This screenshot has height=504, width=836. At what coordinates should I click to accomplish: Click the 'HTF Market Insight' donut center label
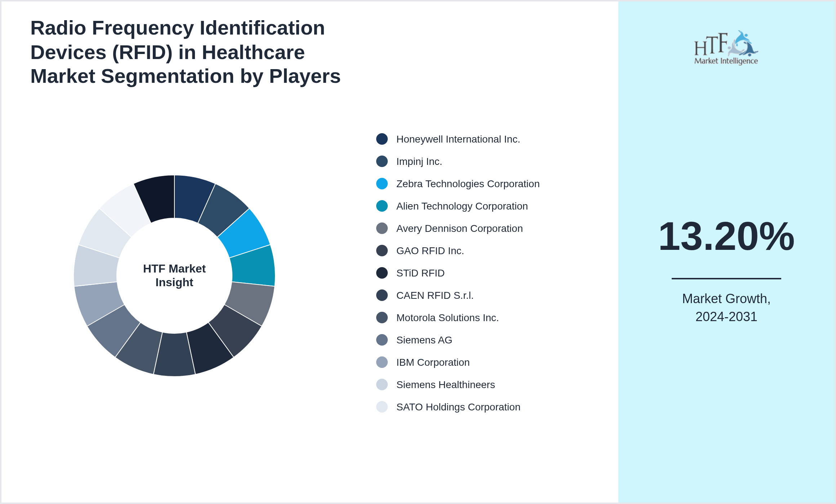(174, 275)
